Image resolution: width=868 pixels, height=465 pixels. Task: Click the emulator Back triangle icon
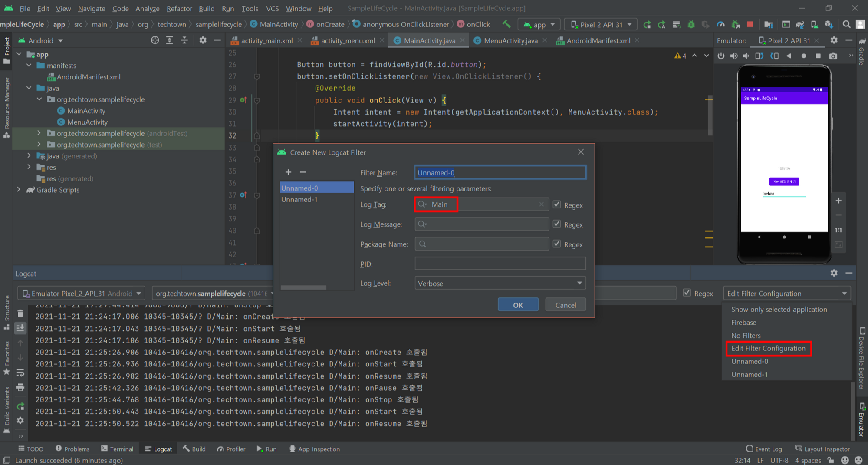point(789,56)
